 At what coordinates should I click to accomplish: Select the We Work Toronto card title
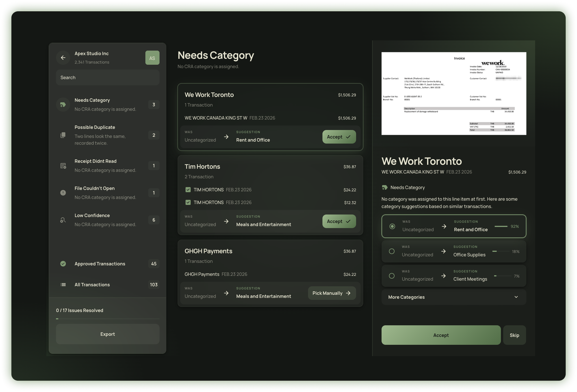(209, 95)
